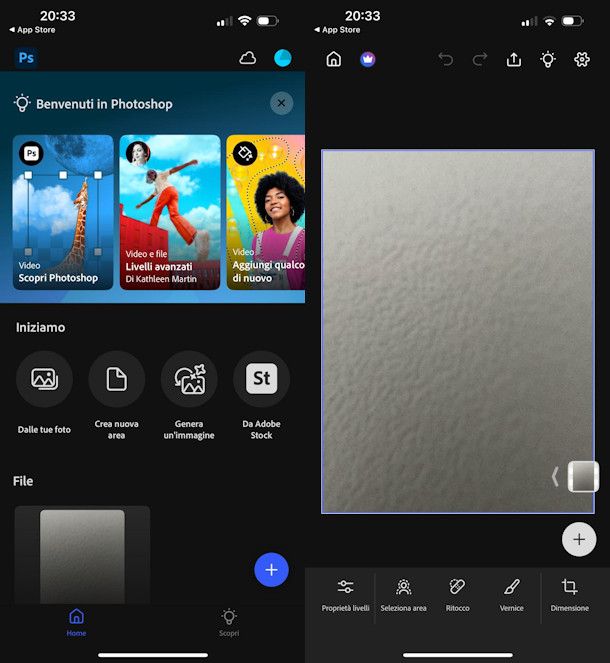Tap the Ps logo icon
This screenshot has height=663, width=610.
[x=26, y=58]
